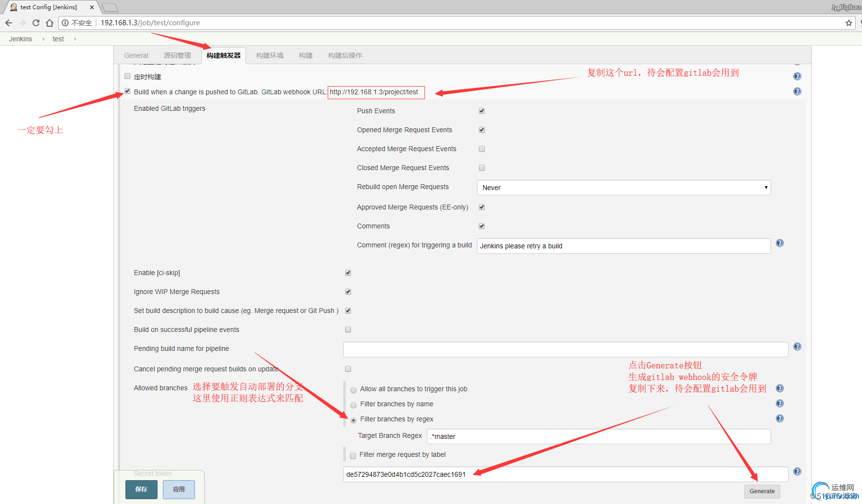
Task: Switch to the 构建触发器 tab
Action: (x=224, y=55)
